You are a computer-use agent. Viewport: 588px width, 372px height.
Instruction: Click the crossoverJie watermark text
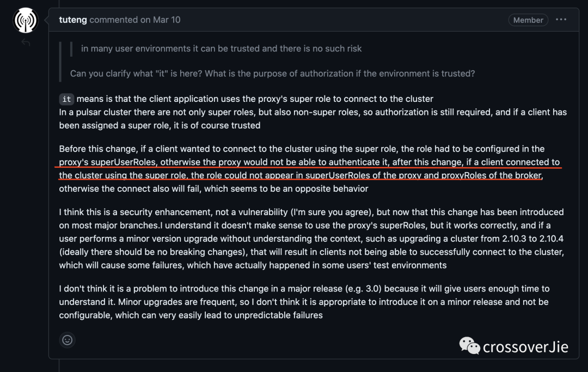pos(525,347)
